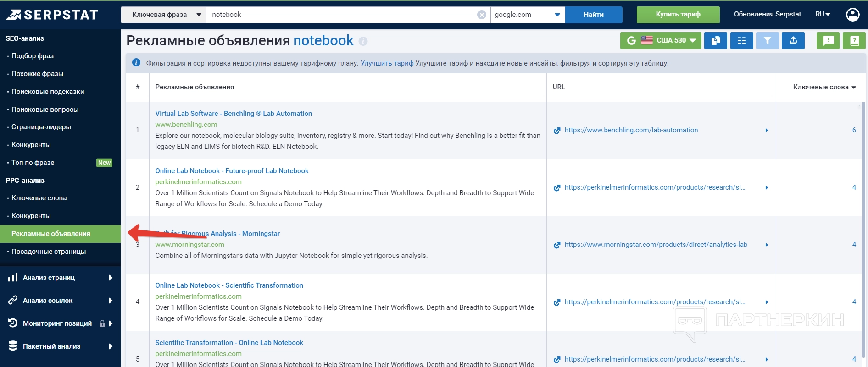Expand the Пакетный анализ sidebar section
This screenshot has height=367, width=868.
(60, 346)
